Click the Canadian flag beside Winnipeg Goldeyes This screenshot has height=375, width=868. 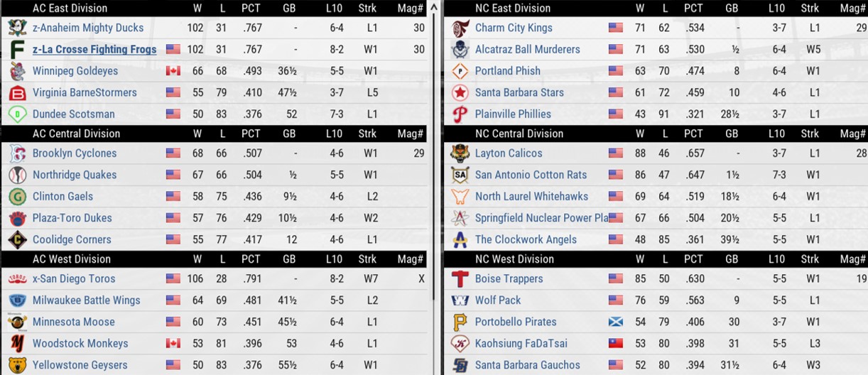pos(173,71)
